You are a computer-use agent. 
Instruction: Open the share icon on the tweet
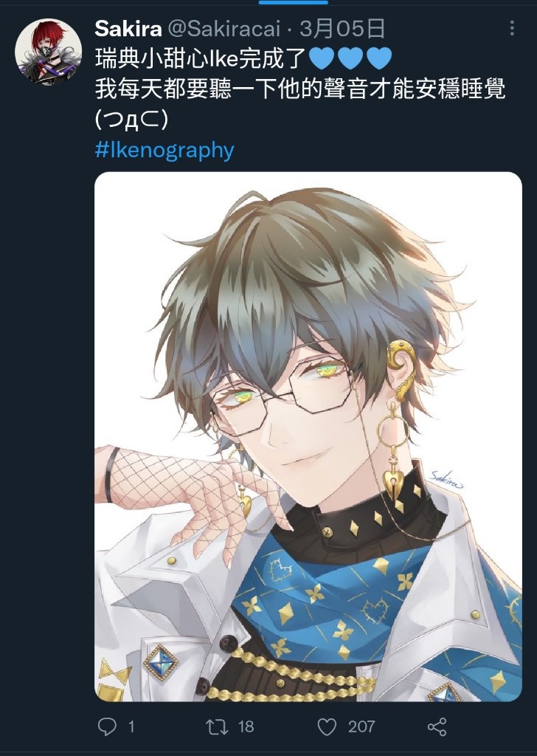pos(437,726)
